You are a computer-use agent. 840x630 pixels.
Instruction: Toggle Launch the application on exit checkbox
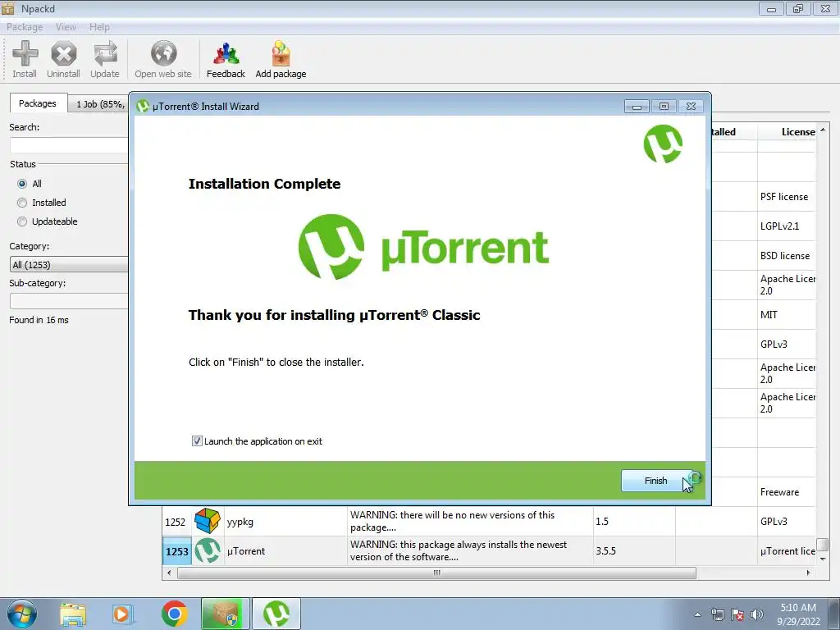tap(197, 441)
